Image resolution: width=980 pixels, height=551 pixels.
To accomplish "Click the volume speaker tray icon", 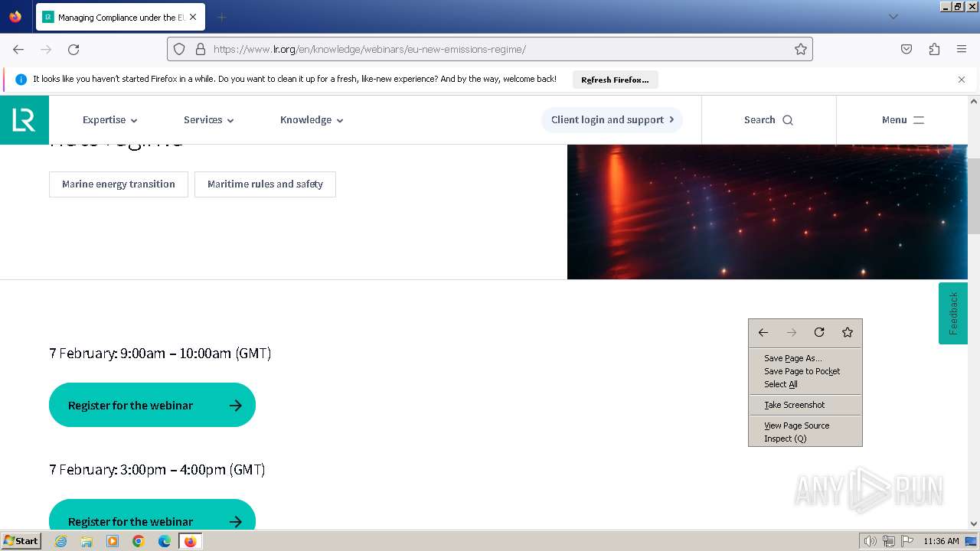I will tap(870, 541).
